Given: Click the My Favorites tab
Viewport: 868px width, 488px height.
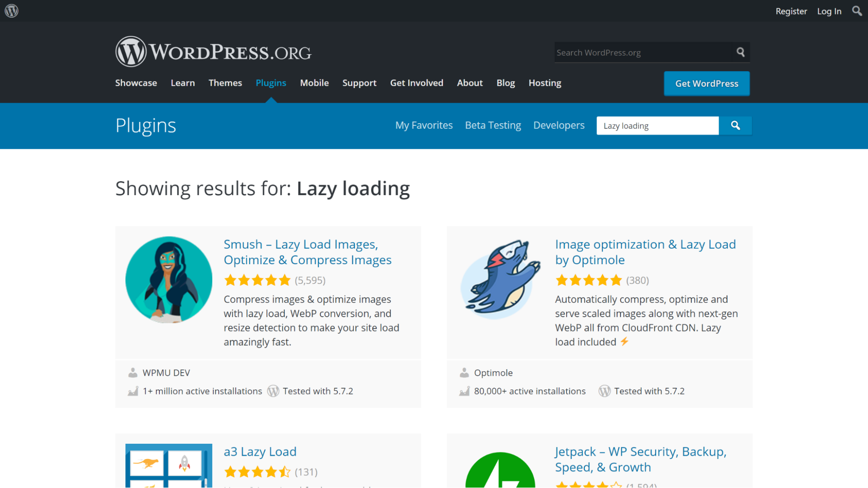Looking at the screenshot, I should (x=424, y=124).
